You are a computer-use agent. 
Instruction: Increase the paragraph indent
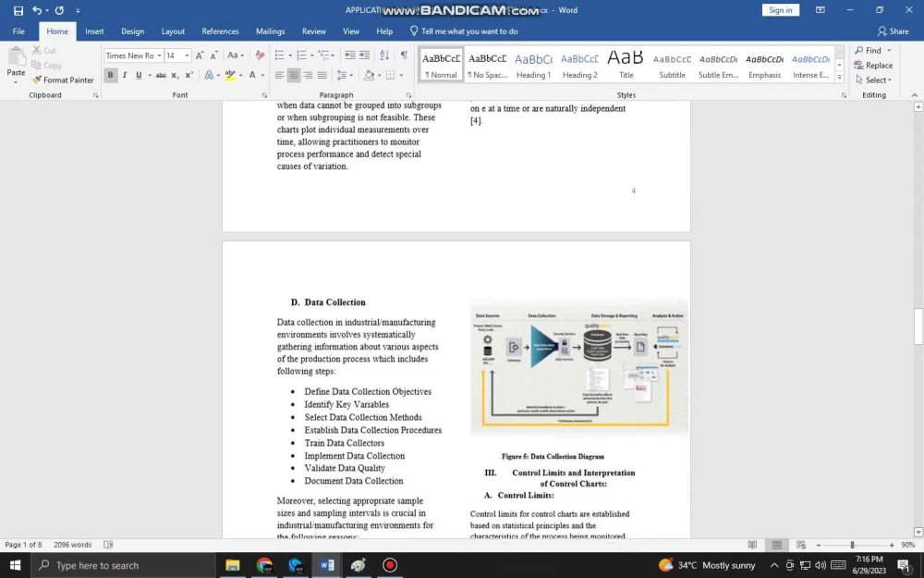pos(365,55)
